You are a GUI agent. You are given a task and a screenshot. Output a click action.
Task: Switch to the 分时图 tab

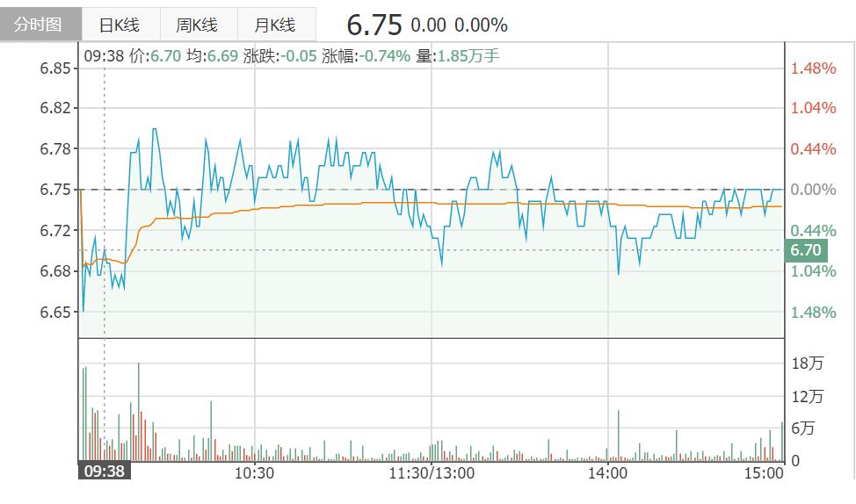(40, 24)
